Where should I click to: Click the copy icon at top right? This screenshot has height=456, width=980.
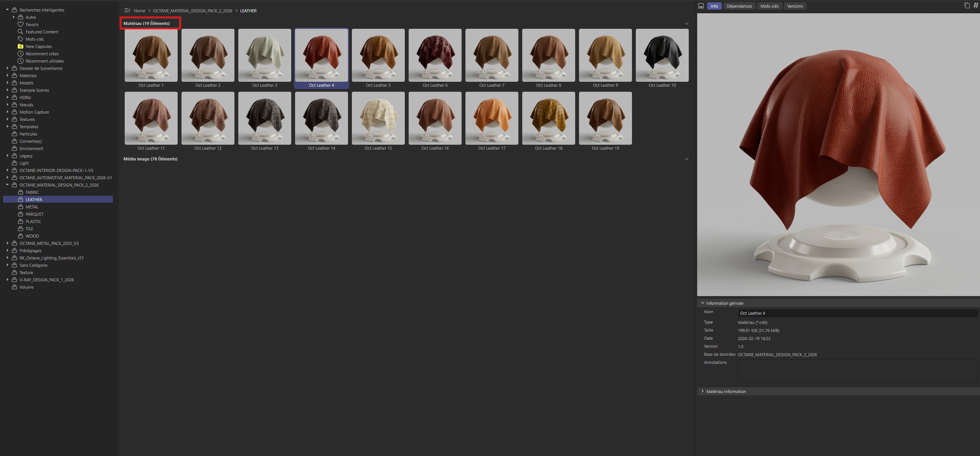pos(967,5)
